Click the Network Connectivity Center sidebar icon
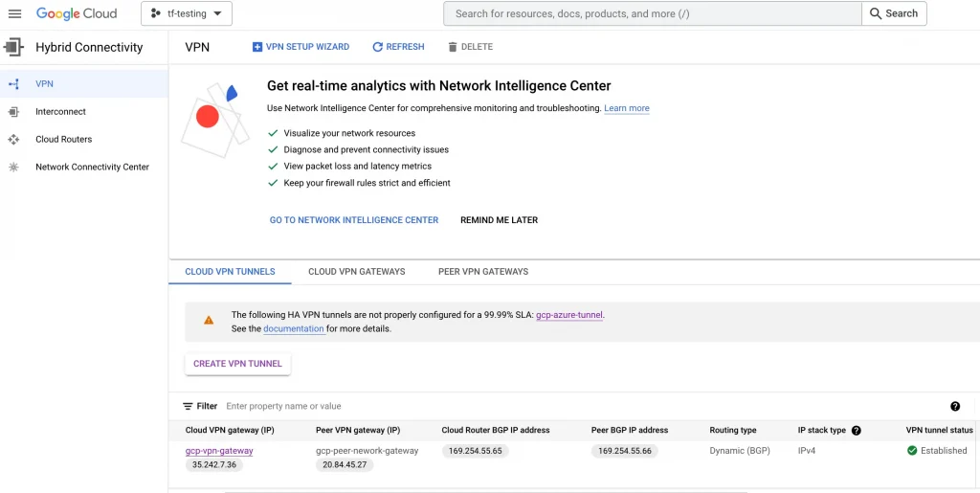 coord(13,167)
